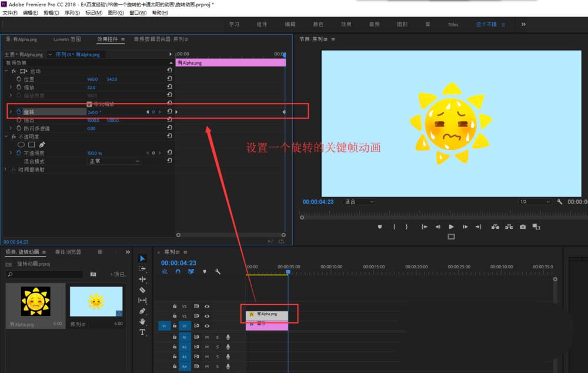Toggle the uniform scale checkbox (等比缩放)
Screen dimensions: 588x373
89,104
